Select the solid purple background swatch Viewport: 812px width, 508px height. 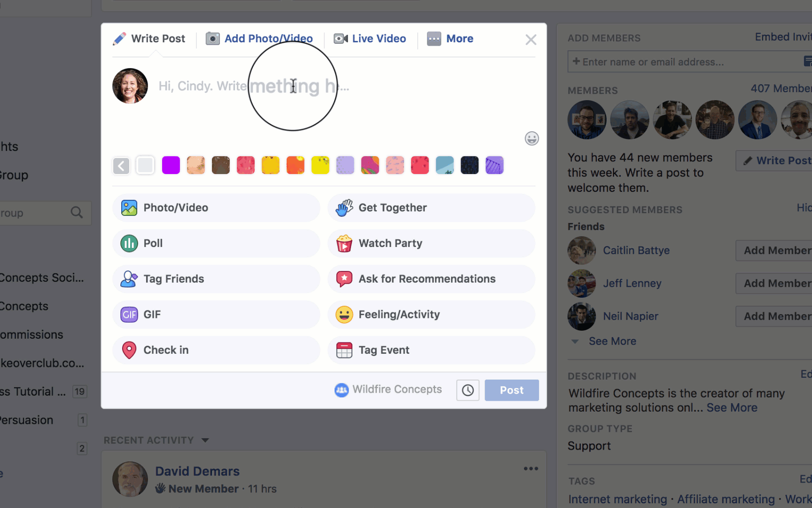171,166
